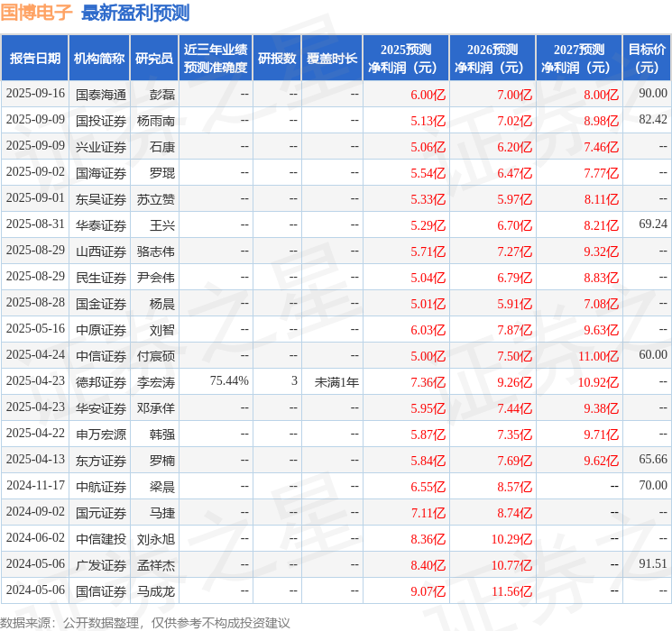Select the 机构简称 column header
This screenshot has height=631, width=672.
pos(99,59)
